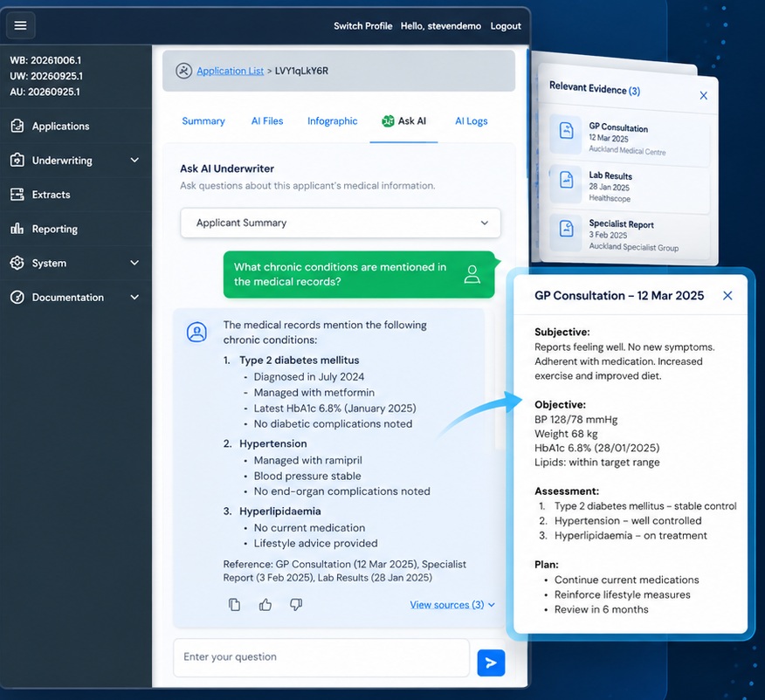Switch to the AI Files tab
Viewport: 765px width, 700px height.
[x=267, y=121]
